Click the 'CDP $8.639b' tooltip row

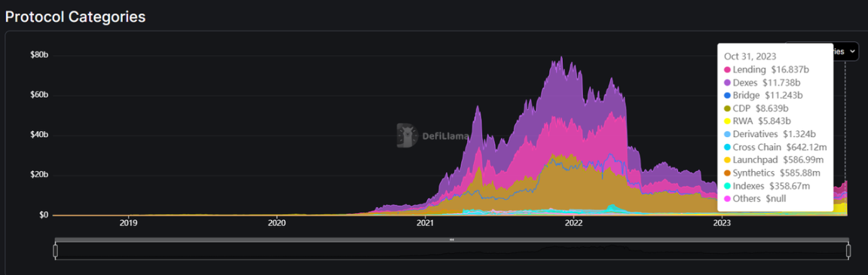[x=757, y=108]
